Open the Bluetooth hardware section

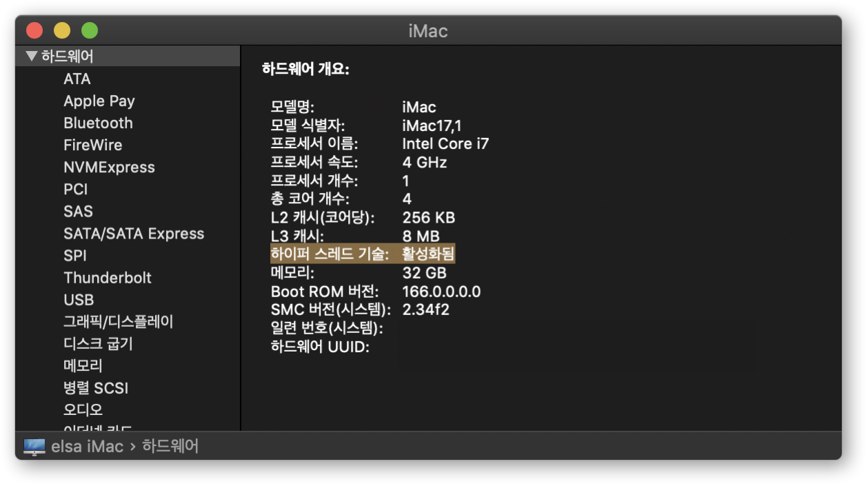(x=98, y=123)
